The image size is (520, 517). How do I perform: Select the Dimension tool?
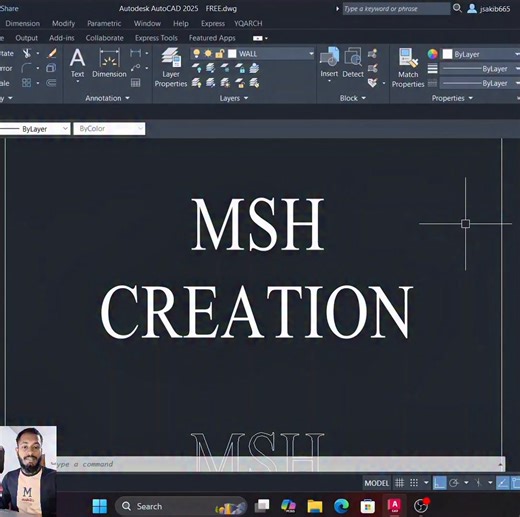(109, 63)
